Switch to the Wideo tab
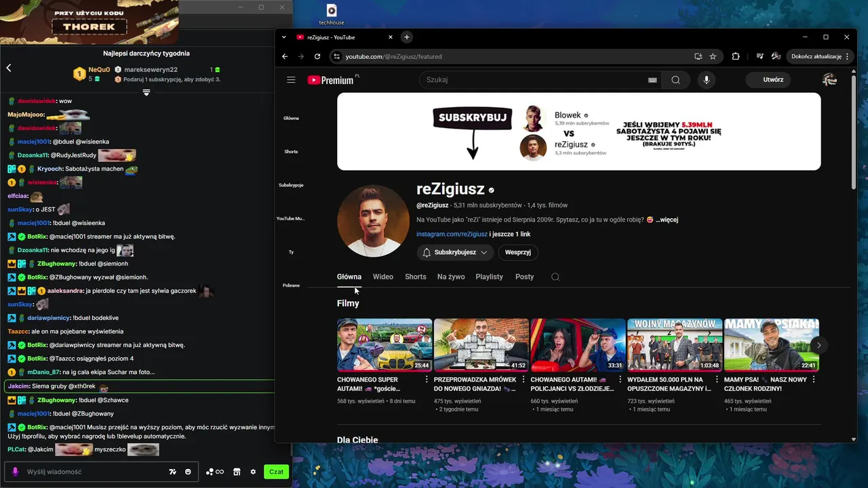The width and height of the screenshot is (868, 488). click(x=383, y=277)
